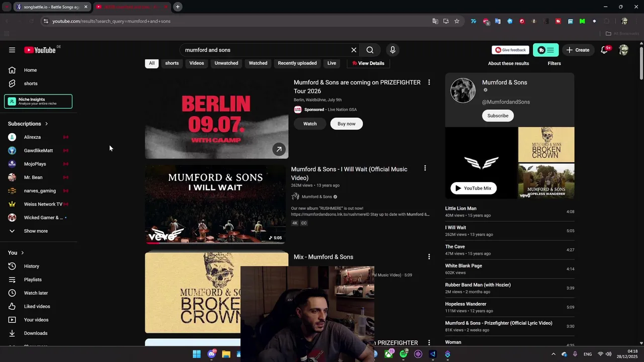Click Buy now on the tour ad
Viewport: 644px width, 362px height.
(346, 124)
